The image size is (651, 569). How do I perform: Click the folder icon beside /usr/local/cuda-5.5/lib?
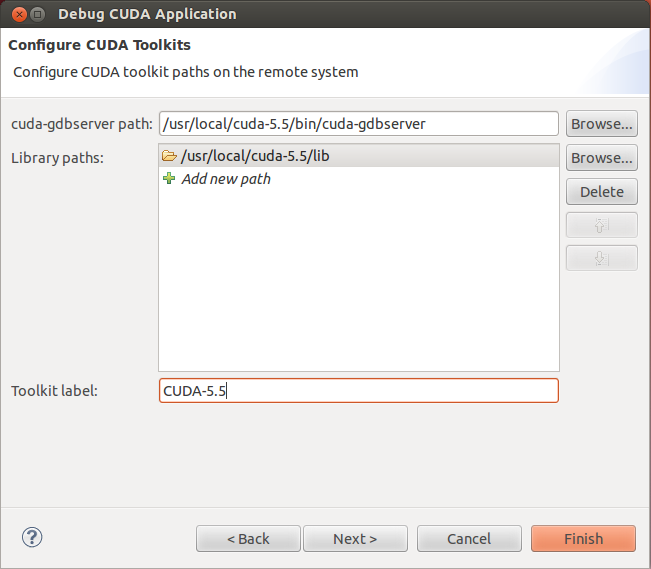169,156
